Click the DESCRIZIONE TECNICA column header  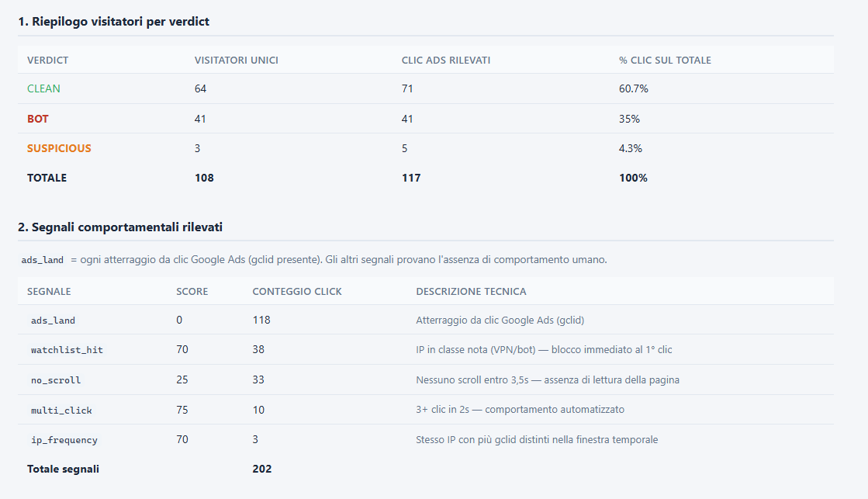tap(471, 291)
